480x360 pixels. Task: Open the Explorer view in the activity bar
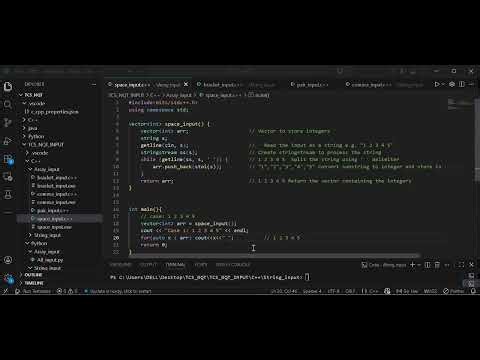pyautogui.click(x=8, y=87)
